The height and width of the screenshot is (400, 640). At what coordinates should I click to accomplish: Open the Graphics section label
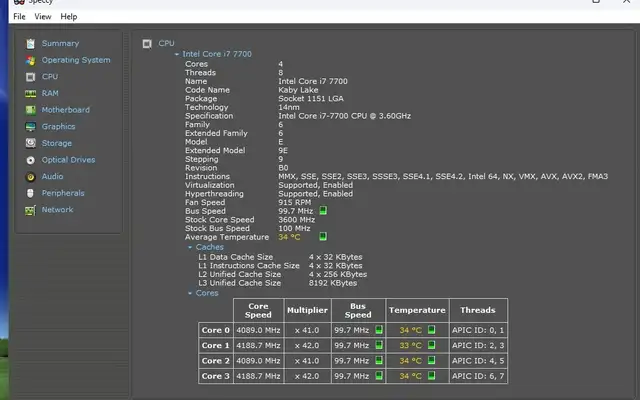(58, 127)
